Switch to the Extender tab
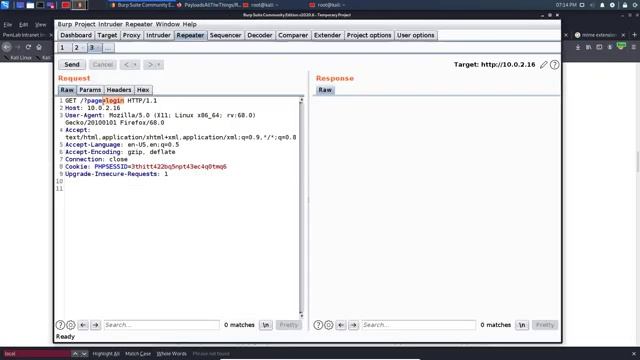Image resolution: width=640 pixels, height=360 pixels. point(327,36)
